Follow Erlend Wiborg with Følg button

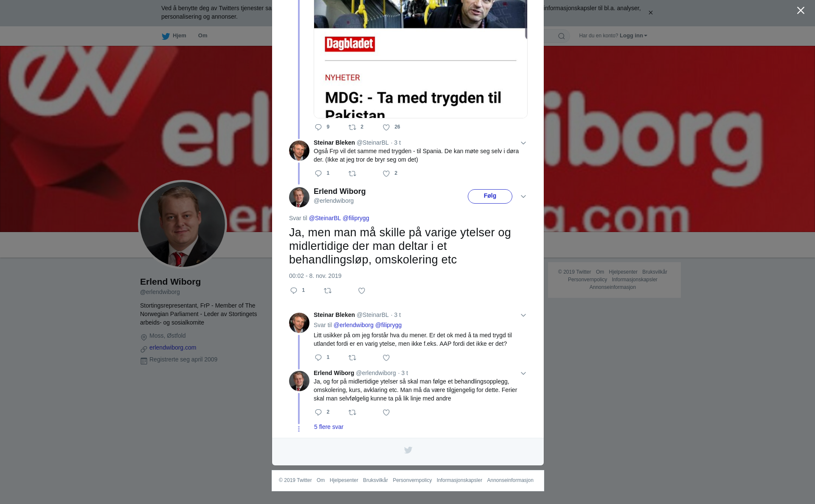pyautogui.click(x=490, y=196)
